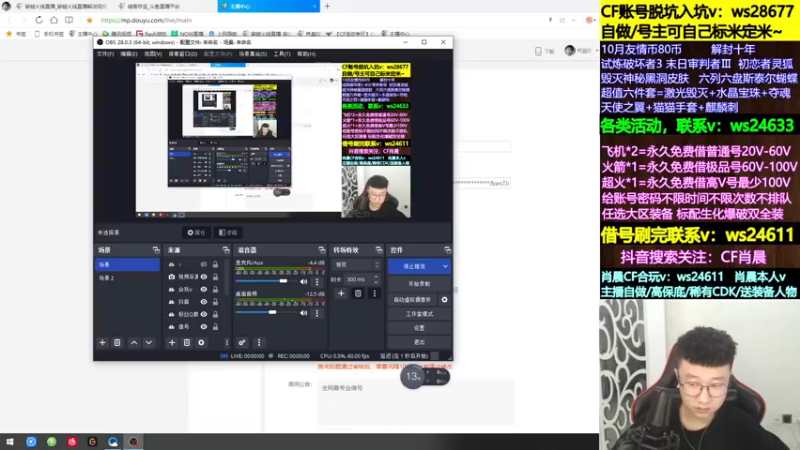Open the 视图(V) menu in OBS
Screen dimensions: 800x450
tap(153, 54)
